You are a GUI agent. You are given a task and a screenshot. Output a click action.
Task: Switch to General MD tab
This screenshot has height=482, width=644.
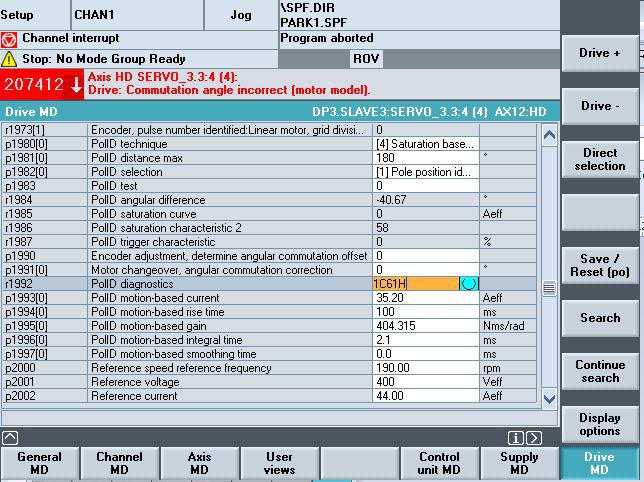pyautogui.click(x=40, y=463)
